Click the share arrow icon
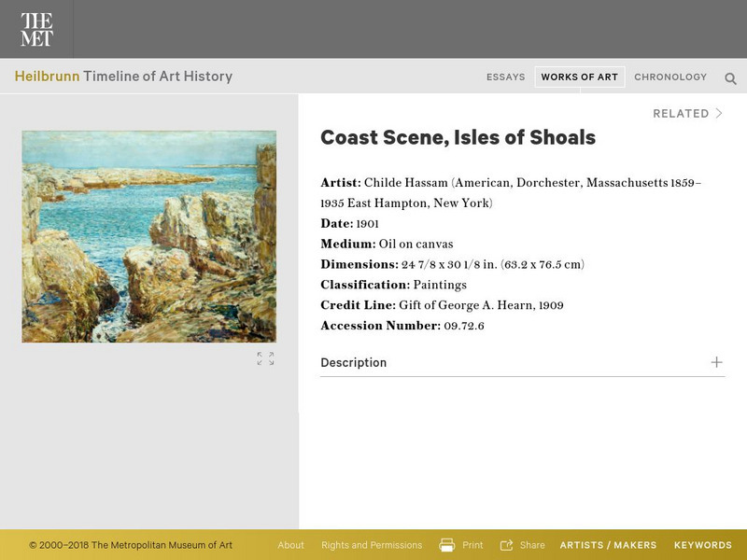This screenshot has height=560, width=747. coord(507,545)
